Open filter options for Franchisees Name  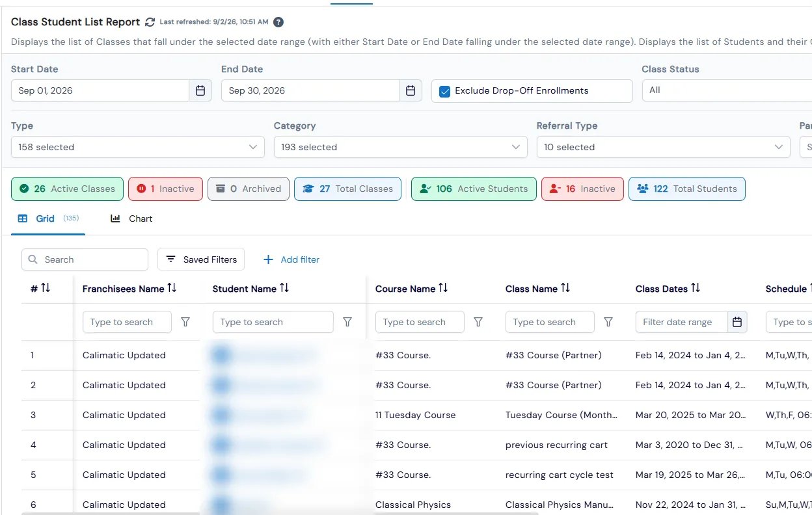click(x=185, y=322)
